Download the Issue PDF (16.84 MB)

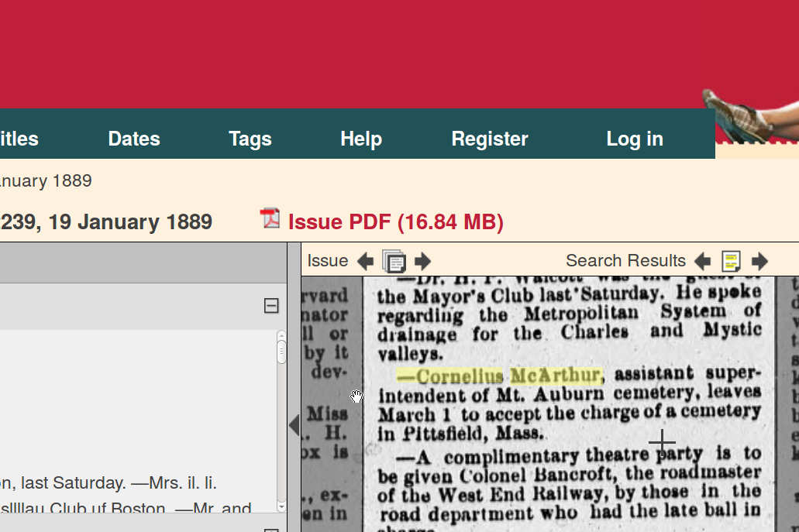(395, 222)
